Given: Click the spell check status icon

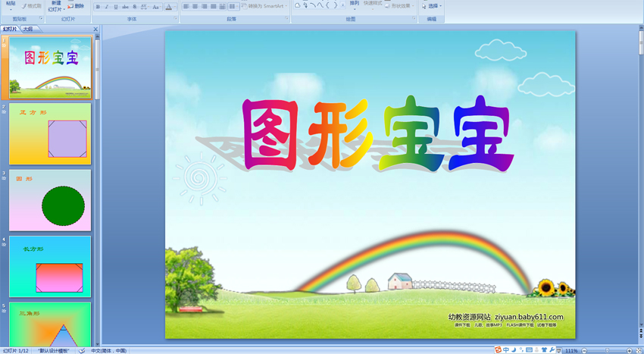Looking at the screenshot, I should coord(82,350).
